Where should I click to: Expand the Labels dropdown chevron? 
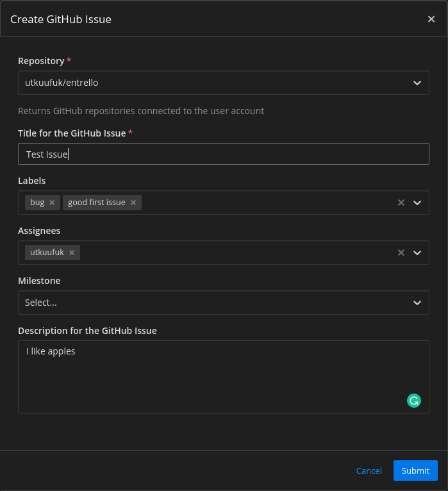(x=417, y=203)
